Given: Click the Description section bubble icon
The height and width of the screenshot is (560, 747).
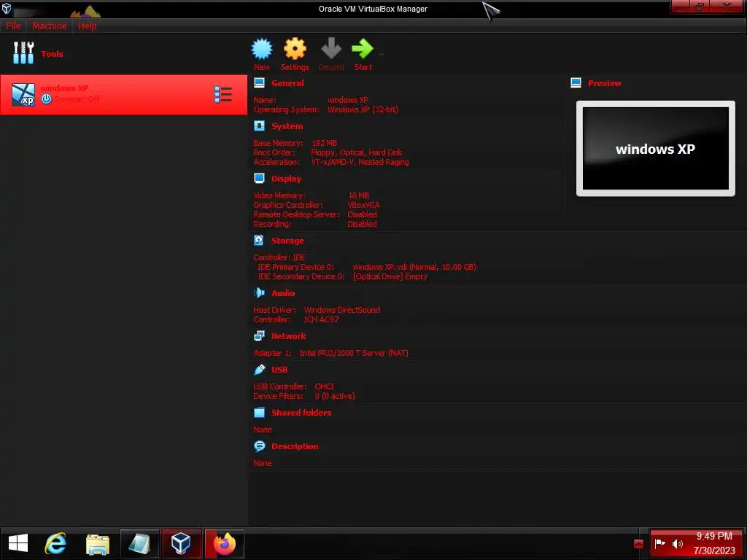Looking at the screenshot, I should 259,446.
